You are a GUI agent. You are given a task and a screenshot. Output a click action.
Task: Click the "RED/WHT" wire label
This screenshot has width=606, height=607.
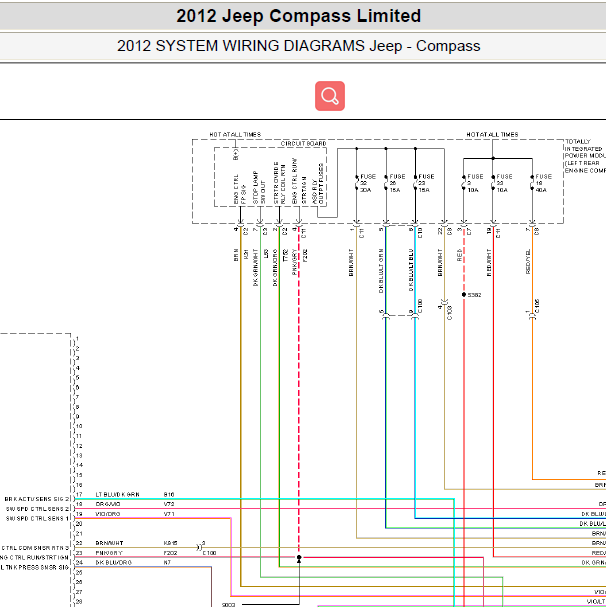489,262
